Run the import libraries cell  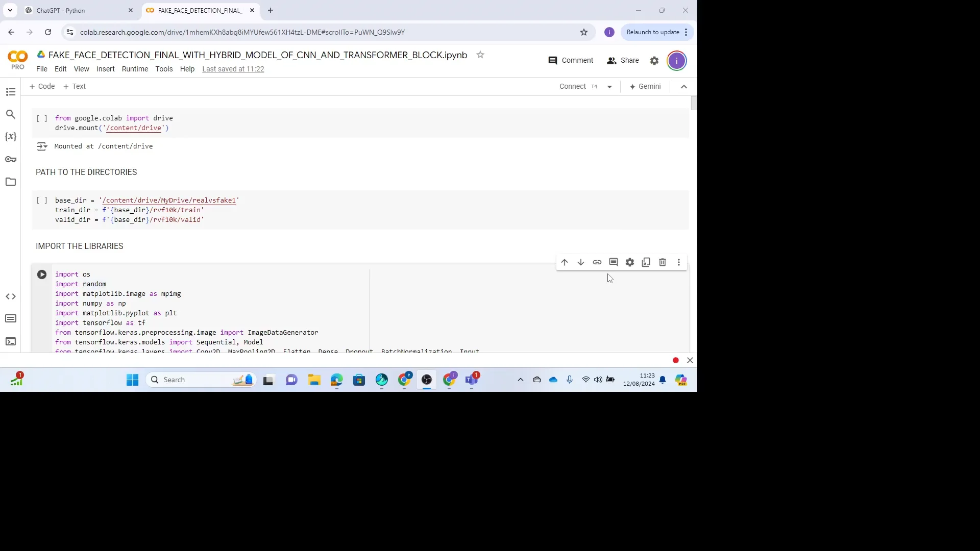coord(42,274)
